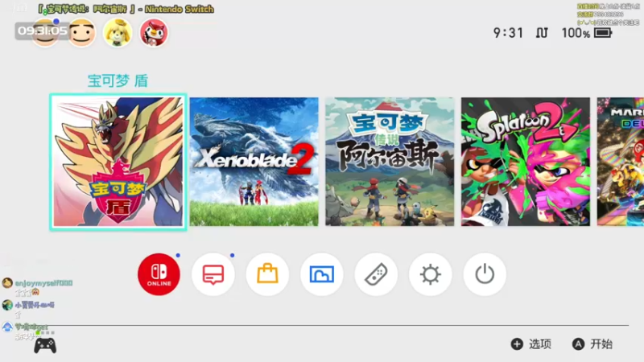Click the battery indicator icon
644x362 pixels.
point(603,33)
